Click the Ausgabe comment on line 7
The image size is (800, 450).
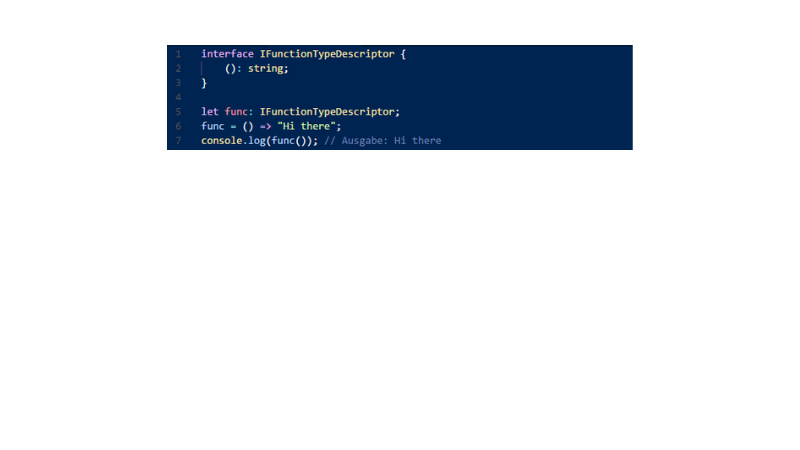pos(383,141)
